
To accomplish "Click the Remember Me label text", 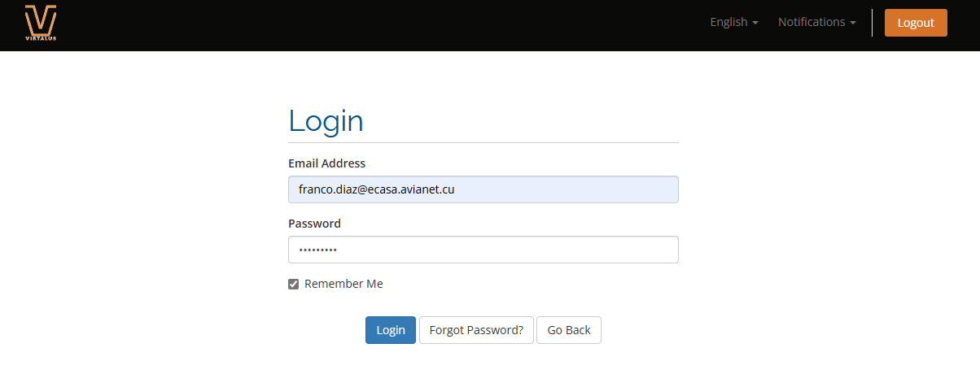I will tap(343, 284).
